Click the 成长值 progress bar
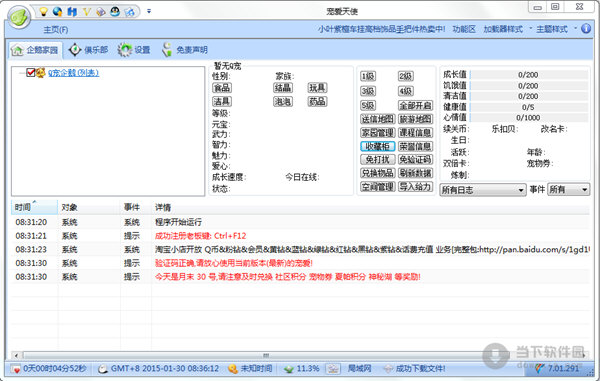The image size is (600, 381). tap(528, 75)
